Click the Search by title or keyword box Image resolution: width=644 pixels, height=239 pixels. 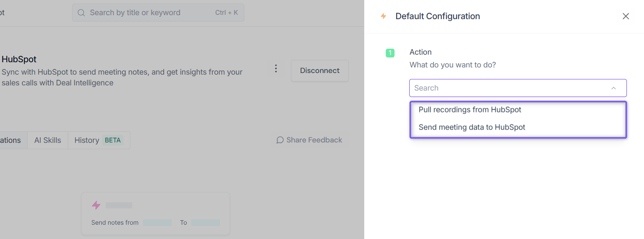pyautogui.click(x=158, y=13)
